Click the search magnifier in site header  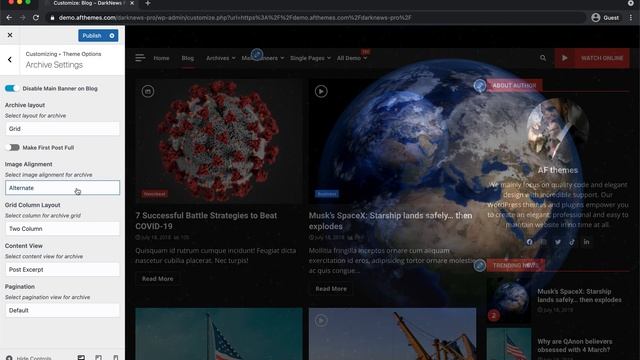543,58
